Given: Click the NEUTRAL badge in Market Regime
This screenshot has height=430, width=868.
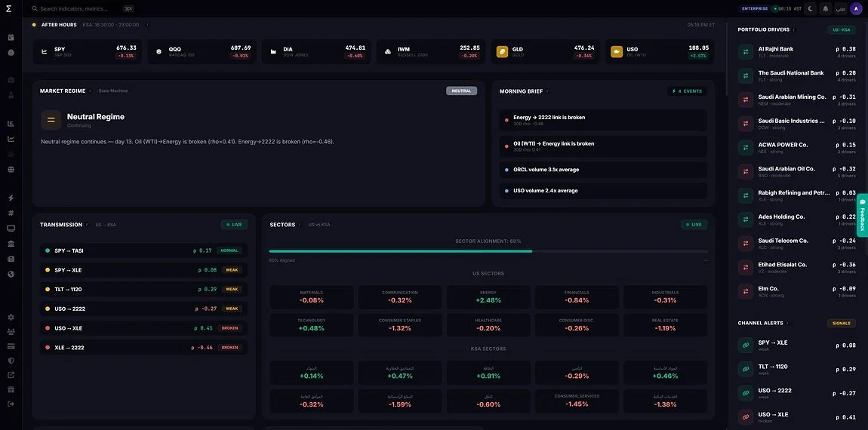Looking at the screenshot, I should (x=462, y=91).
